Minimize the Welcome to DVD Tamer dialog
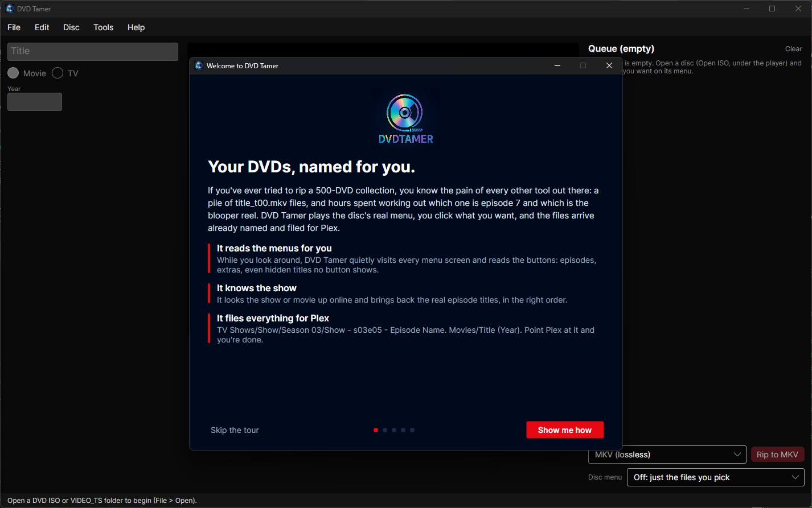The height and width of the screenshot is (508, 812). pyautogui.click(x=557, y=65)
